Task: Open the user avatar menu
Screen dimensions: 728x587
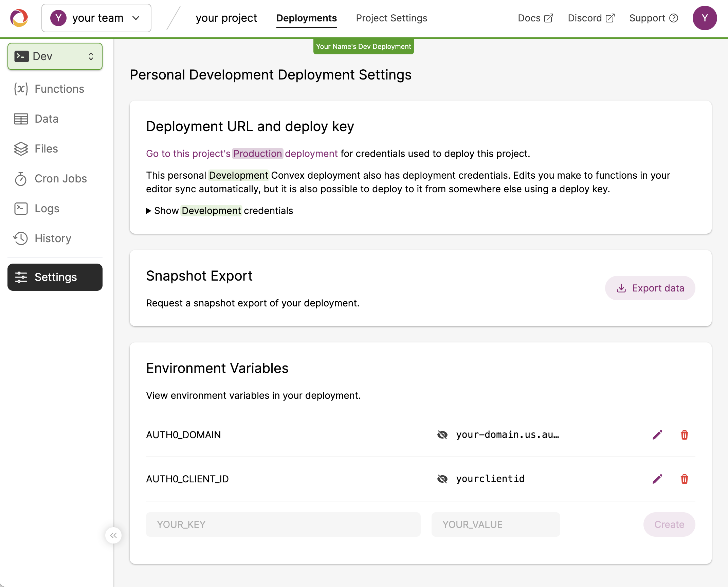Action: (705, 18)
